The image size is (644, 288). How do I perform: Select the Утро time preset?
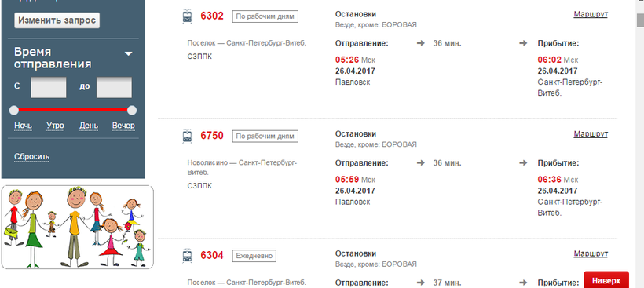click(x=55, y=126)
